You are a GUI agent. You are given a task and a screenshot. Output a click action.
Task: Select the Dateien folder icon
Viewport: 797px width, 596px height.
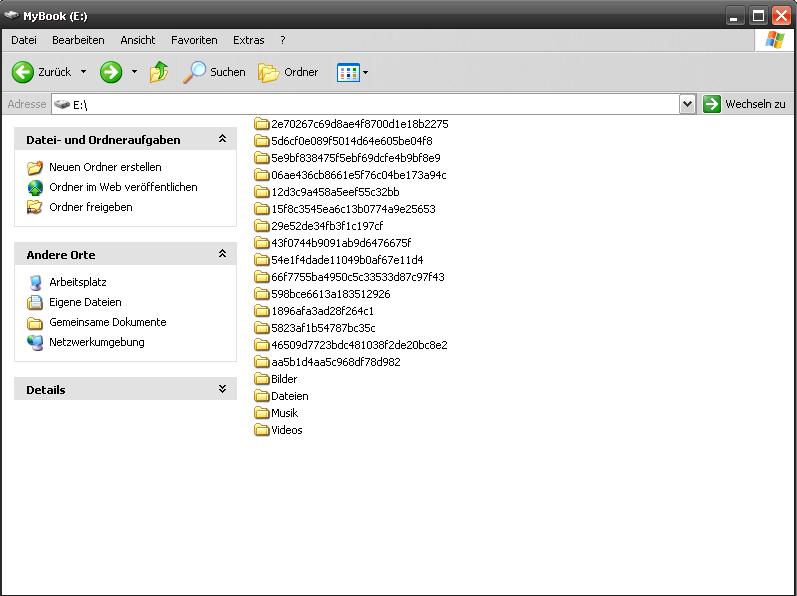[261, 396]
